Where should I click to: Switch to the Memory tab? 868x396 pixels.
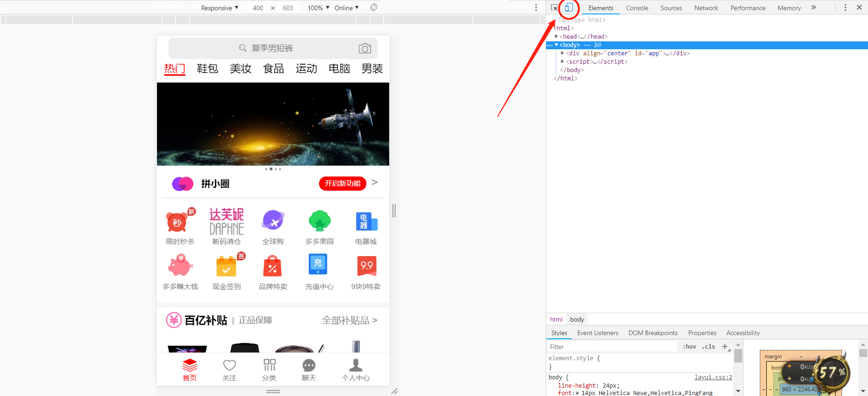click(x=789, y=8)
